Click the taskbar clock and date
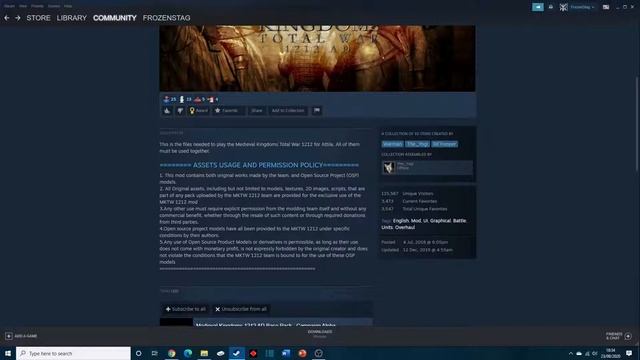Viewport: 640px width, 360px height. (611, 353)
